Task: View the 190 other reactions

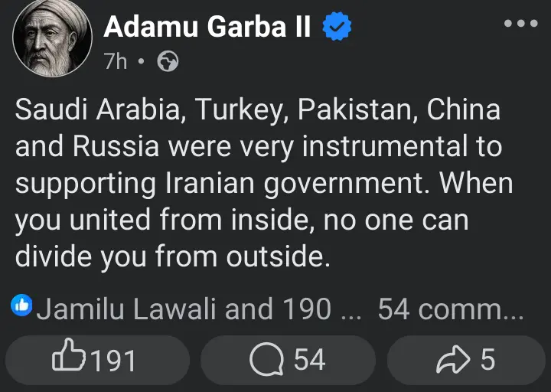Action: tap(304, 309)
